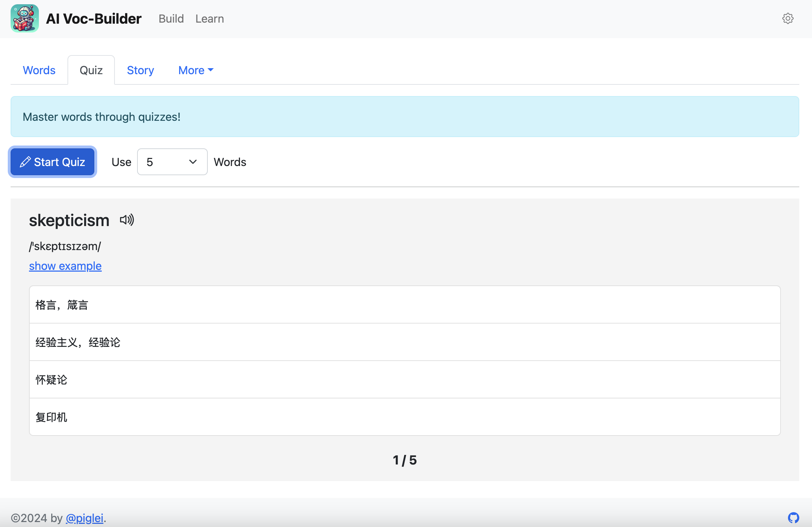Switch to the Story tab
The image size is (812, 527).
(x=140, y=70)
